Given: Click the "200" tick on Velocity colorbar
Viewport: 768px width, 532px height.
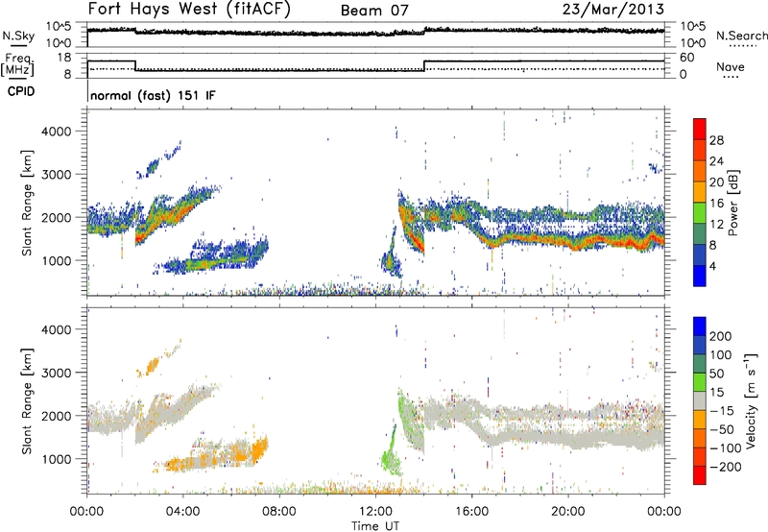Looking at the screenshot, I should pos(721,336).
